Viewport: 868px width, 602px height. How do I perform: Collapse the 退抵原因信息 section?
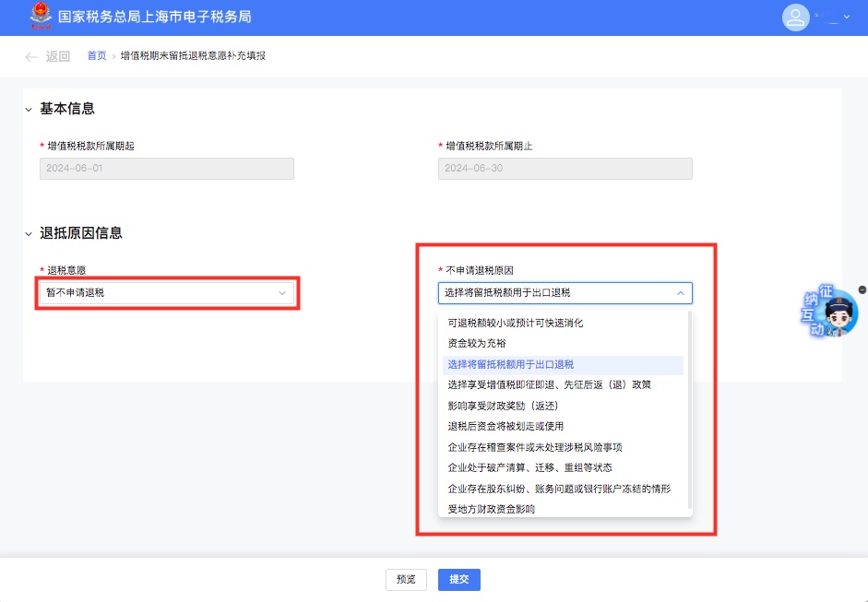(x=29, y=234)
